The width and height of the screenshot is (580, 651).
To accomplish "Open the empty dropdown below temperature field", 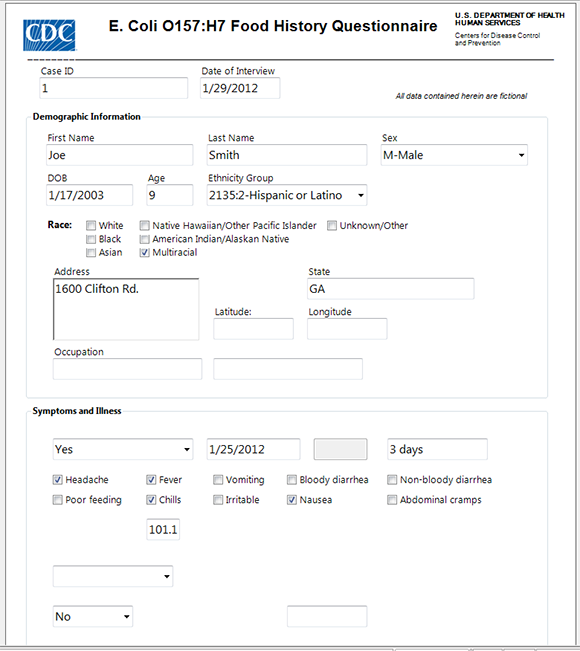I will pyautogui.click(x=113, y=576).
